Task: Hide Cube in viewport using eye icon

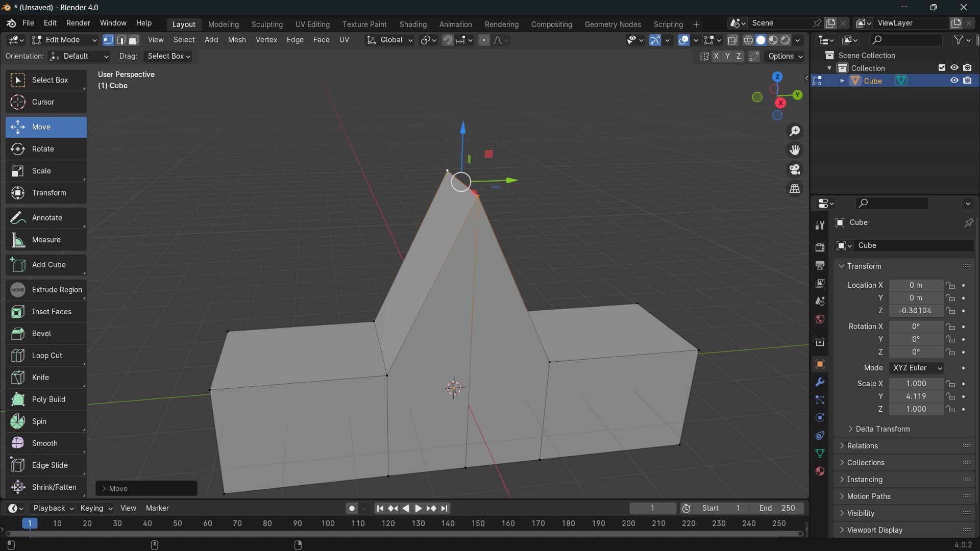Action: [954, 81]
